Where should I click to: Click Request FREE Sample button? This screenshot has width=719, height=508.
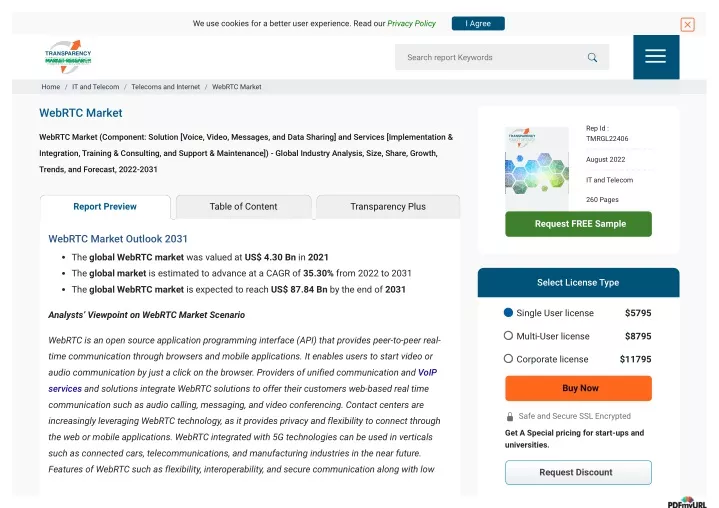tap(578, 224)
